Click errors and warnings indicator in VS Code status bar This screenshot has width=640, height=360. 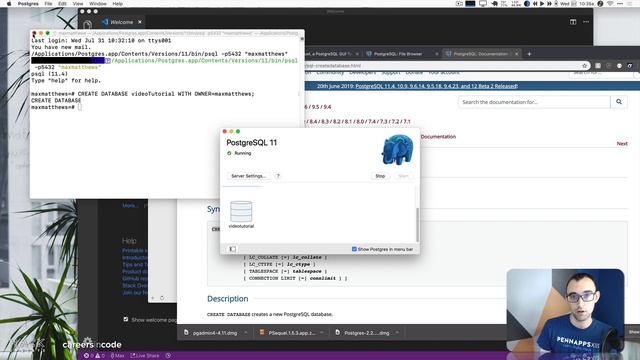(x=94, y=356)
